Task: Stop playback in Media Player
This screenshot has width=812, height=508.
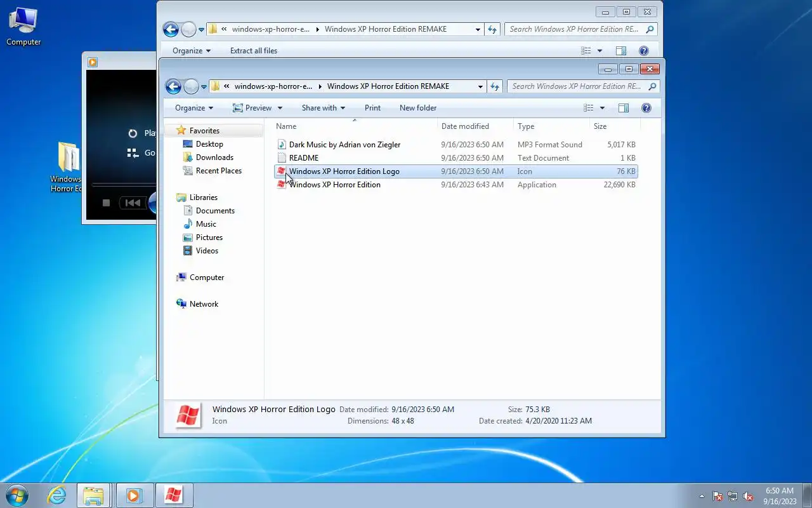Action: click(107, 203)
